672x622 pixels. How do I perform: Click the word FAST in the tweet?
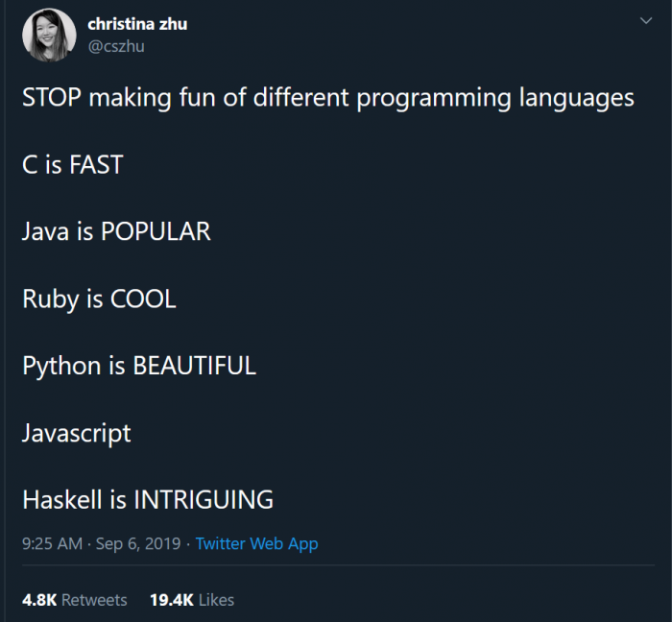pyautogui.click(x=96, y=164)
